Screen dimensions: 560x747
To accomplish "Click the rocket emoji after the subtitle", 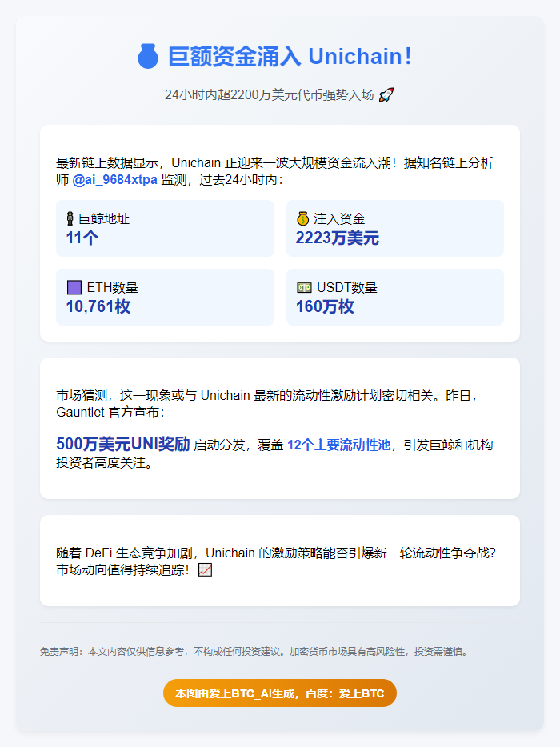I will (x=386, y=95).
